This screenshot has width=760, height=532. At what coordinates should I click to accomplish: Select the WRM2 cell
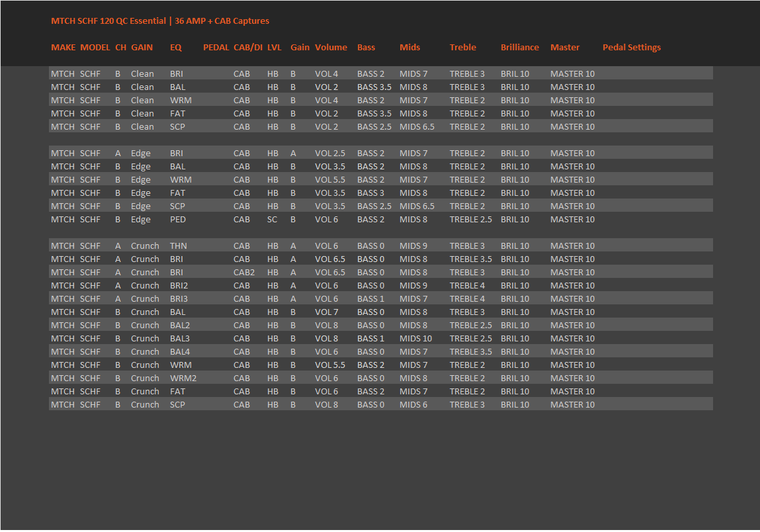[183, 378]
